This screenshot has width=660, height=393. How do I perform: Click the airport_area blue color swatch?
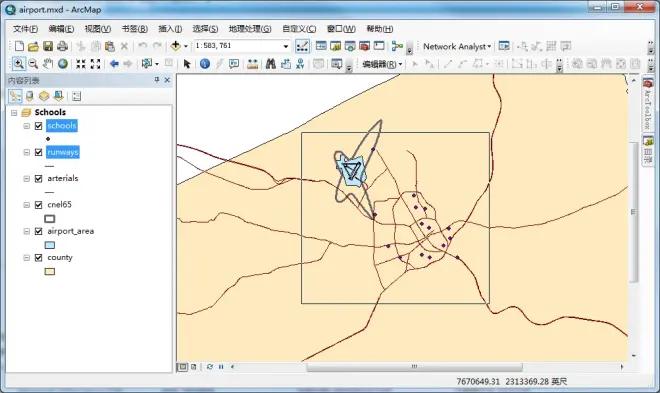coord(50,245)
